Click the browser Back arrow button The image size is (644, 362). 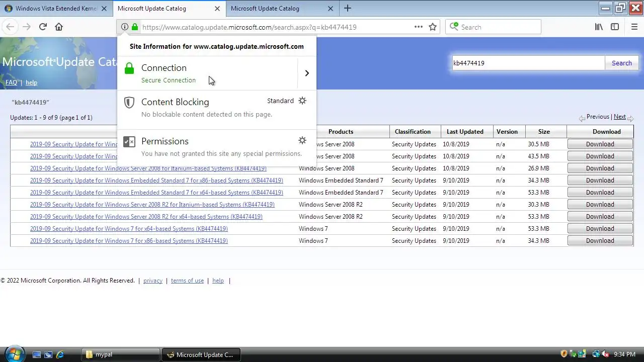pyautogui.click(x=11, y=27)
